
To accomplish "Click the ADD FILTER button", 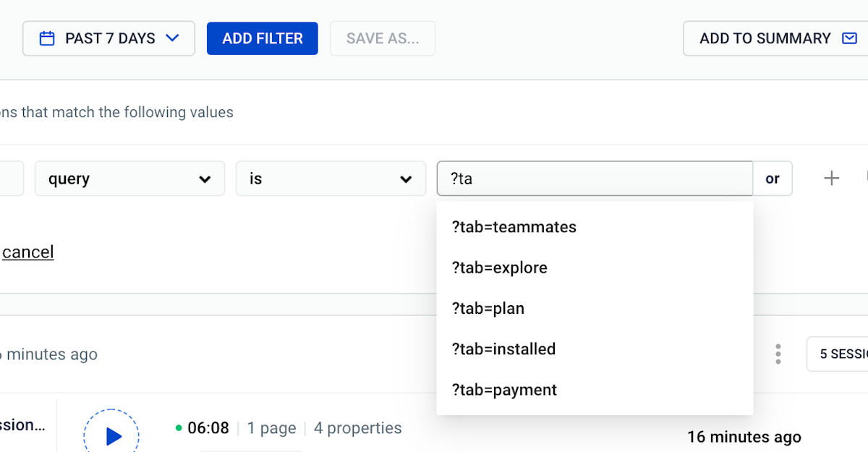I will (263, 38).
